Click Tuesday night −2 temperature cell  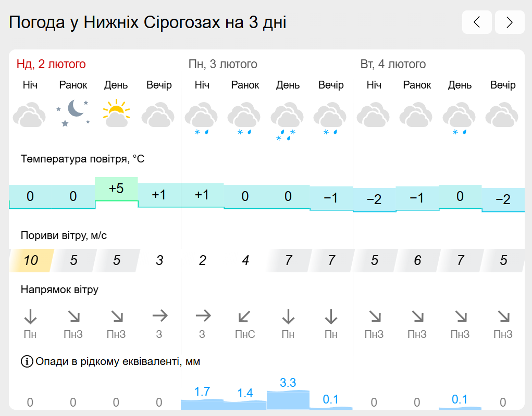point(374,199)
